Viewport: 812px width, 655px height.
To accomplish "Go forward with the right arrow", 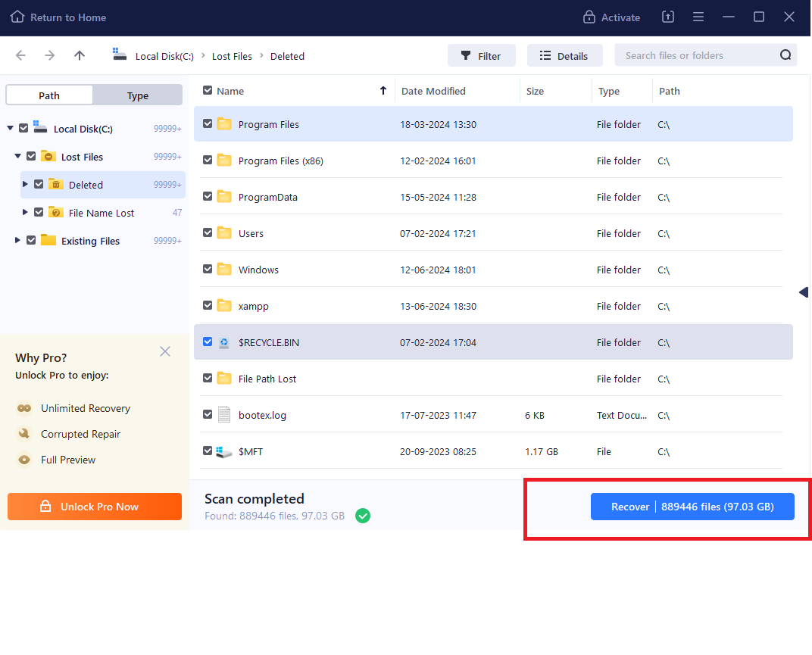I will point(50,55).
